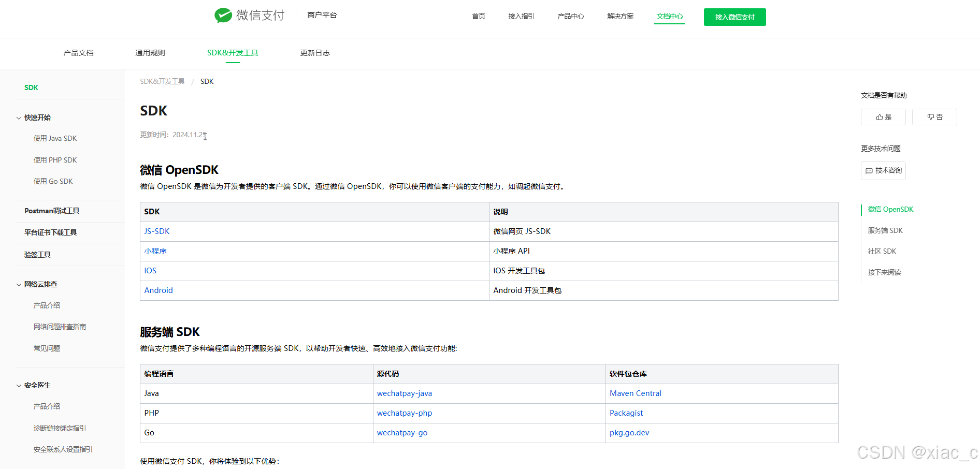The width and height of the screenshot is (980, 469).
Task: Open 网络问题排查指南 sidebar entry
Action: click(60, 327)
